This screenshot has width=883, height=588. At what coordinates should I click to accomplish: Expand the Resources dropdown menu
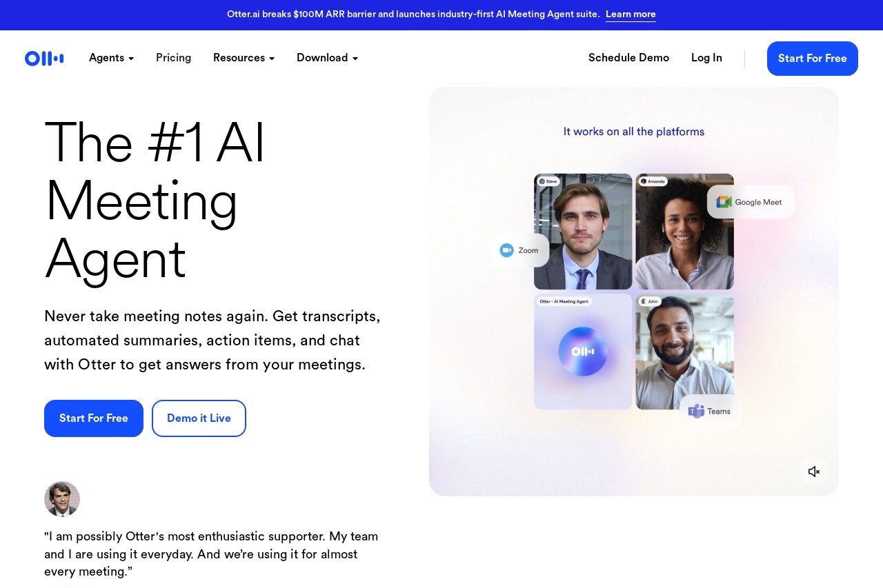(244, 58)
